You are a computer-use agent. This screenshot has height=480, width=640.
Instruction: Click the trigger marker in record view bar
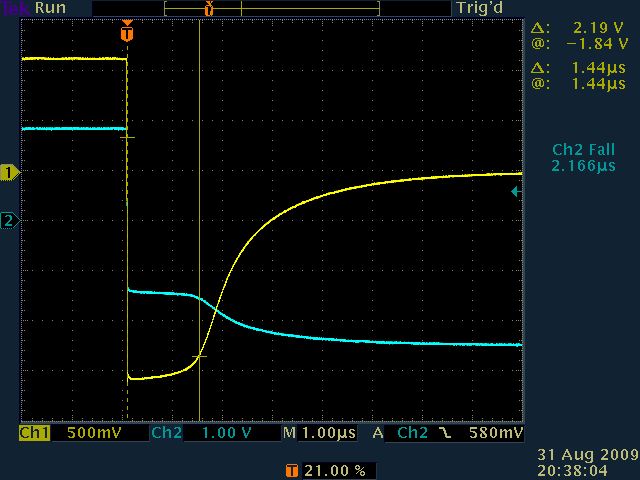208,9
